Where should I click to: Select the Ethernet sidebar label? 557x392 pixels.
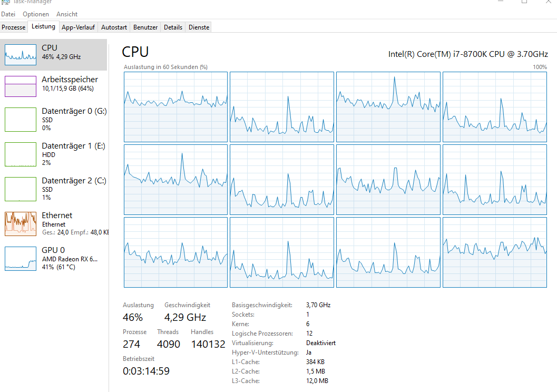[57, 215]
